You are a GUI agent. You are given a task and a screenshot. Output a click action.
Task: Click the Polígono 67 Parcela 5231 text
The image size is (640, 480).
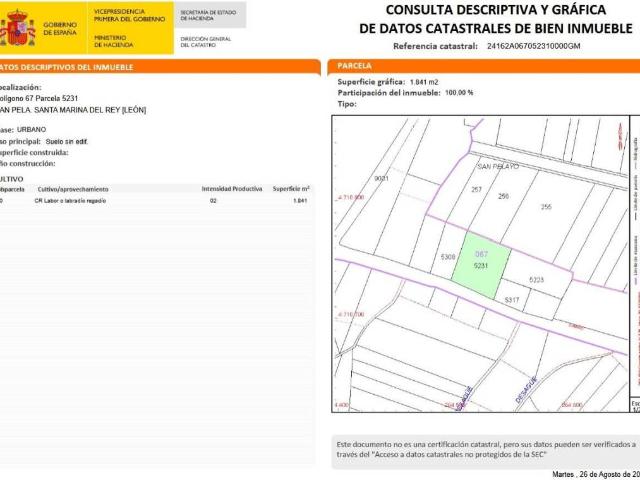point(39,99)
